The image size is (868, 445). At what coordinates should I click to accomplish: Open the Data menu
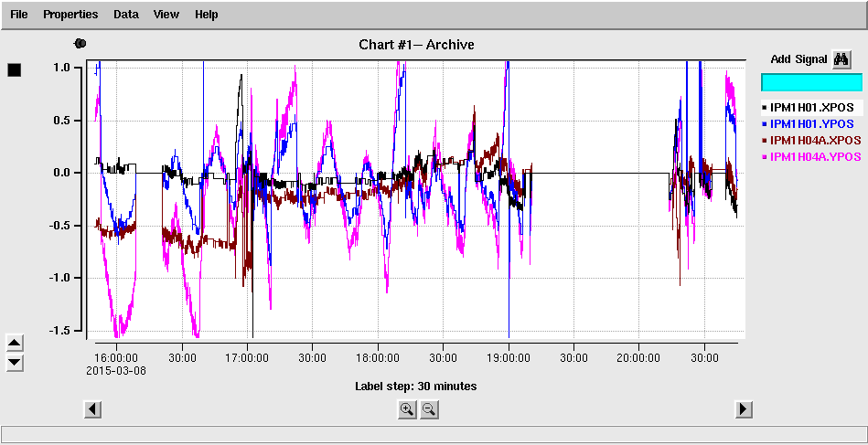(x=125, y=15)
